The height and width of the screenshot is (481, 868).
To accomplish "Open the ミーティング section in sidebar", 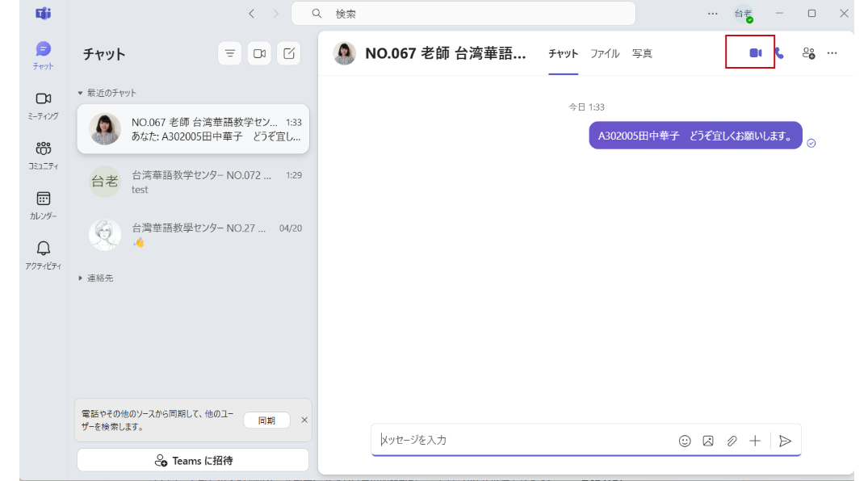I will pyautogui.click(x=44, y=105).
